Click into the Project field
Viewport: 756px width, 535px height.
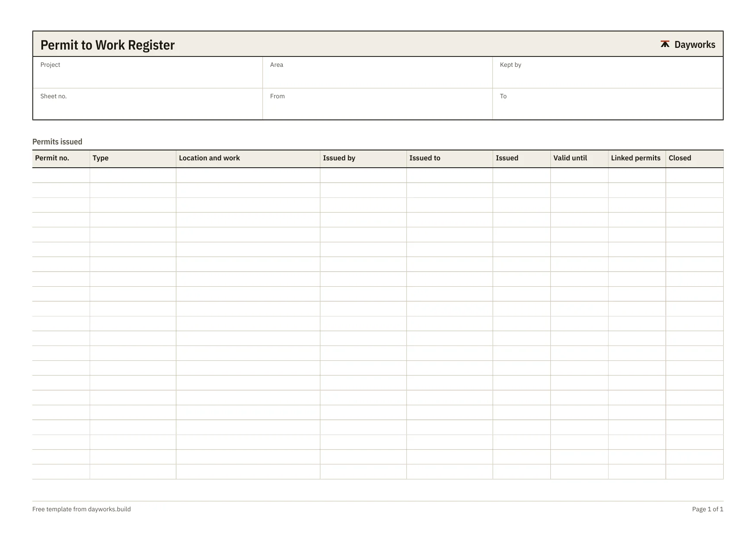(x=148, y=72)
